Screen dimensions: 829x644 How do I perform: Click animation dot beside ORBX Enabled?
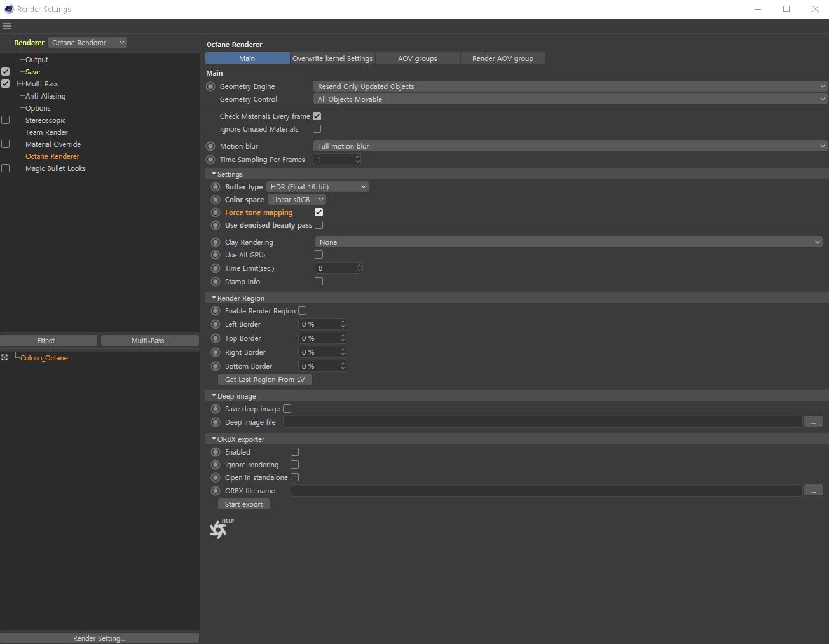pyautogui.click(x=216, y=452)
